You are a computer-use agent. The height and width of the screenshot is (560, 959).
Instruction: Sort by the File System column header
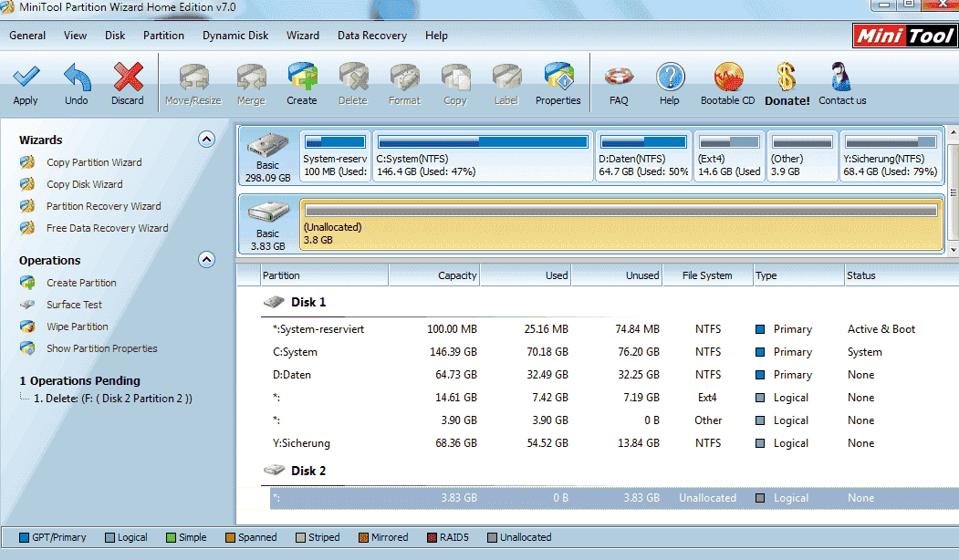pyautogui.click(x=708, y=275)
